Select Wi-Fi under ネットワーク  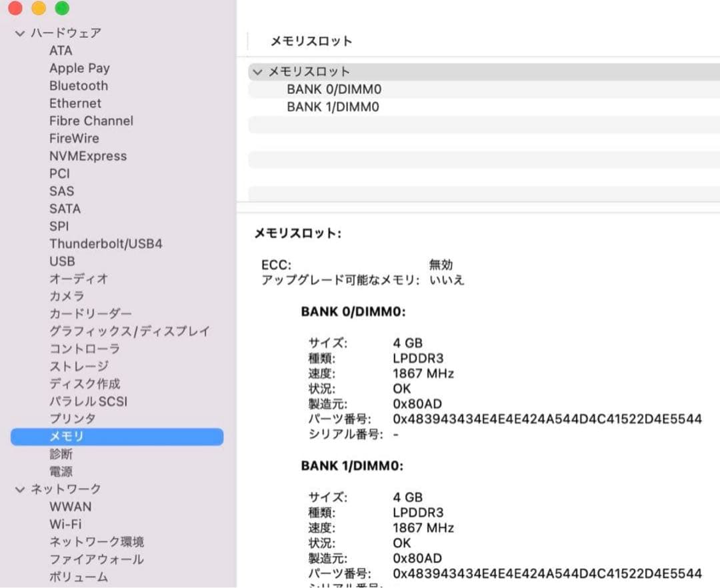pos(65,525)
